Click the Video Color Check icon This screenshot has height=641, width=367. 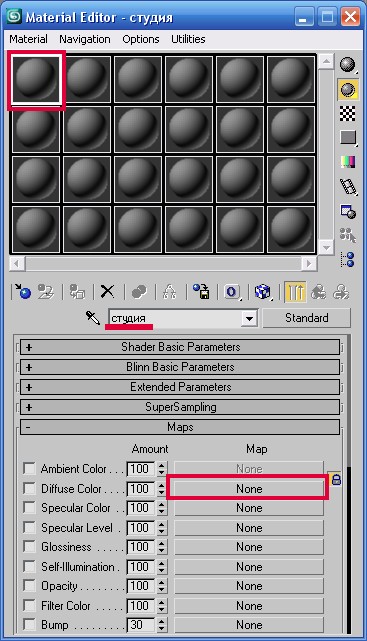[x=348, y=162]
